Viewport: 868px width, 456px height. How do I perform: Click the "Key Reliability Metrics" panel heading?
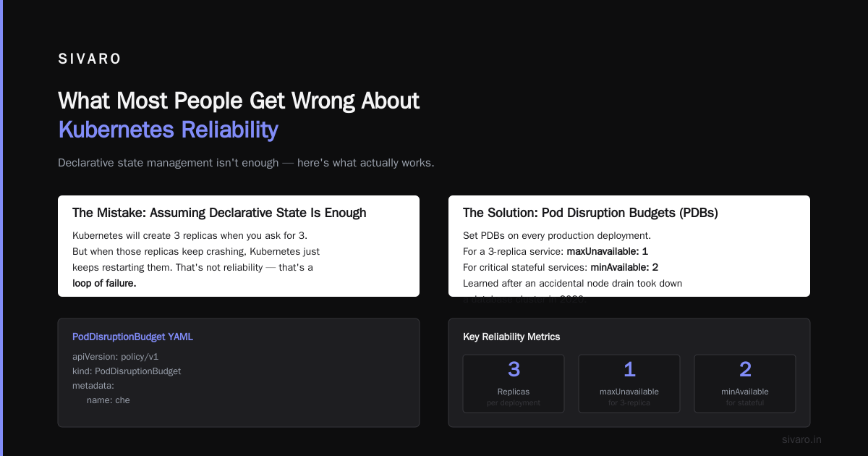(x=511, y=337)
